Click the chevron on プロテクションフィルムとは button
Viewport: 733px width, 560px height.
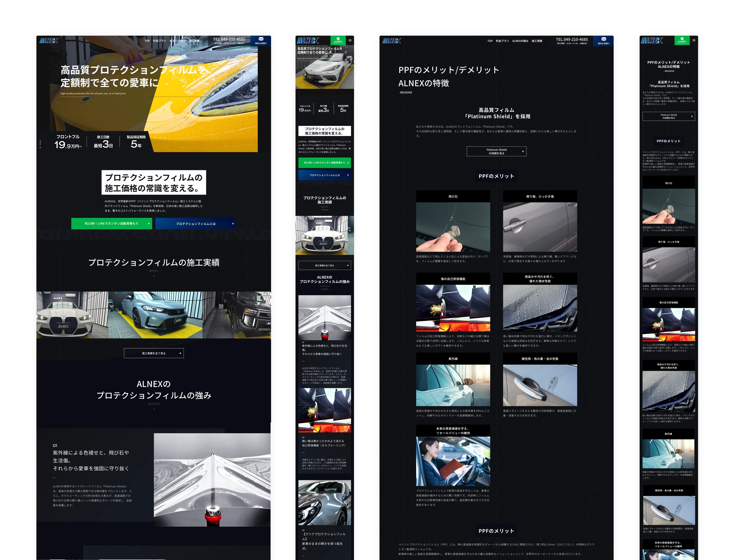(233, 223)
